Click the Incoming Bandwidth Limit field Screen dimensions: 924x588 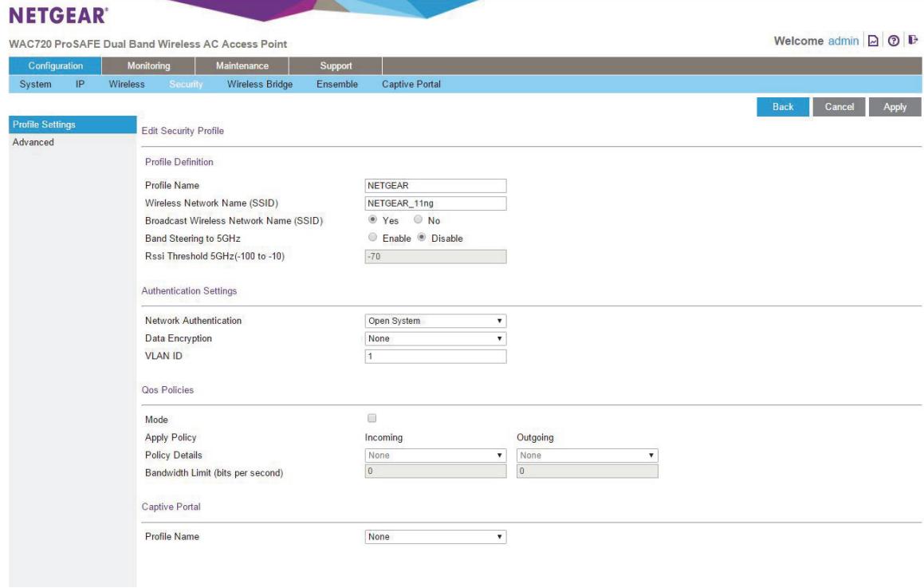(435, 471)
